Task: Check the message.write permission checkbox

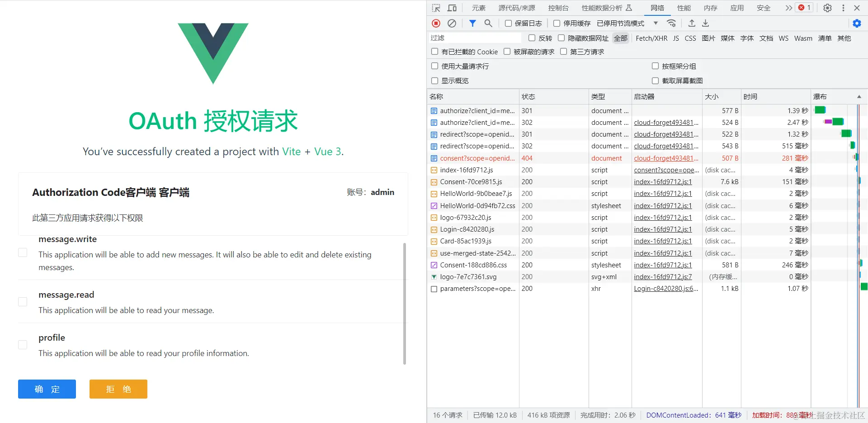Action: point(23,252)
